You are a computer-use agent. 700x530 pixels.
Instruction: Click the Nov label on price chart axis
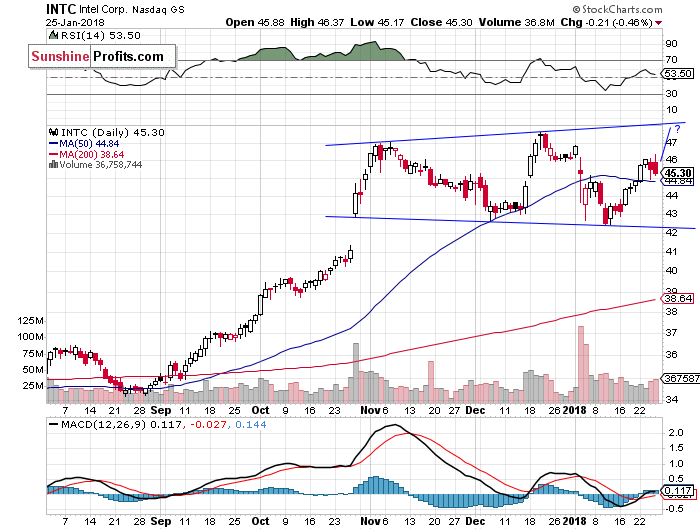[x=370, y=410]
